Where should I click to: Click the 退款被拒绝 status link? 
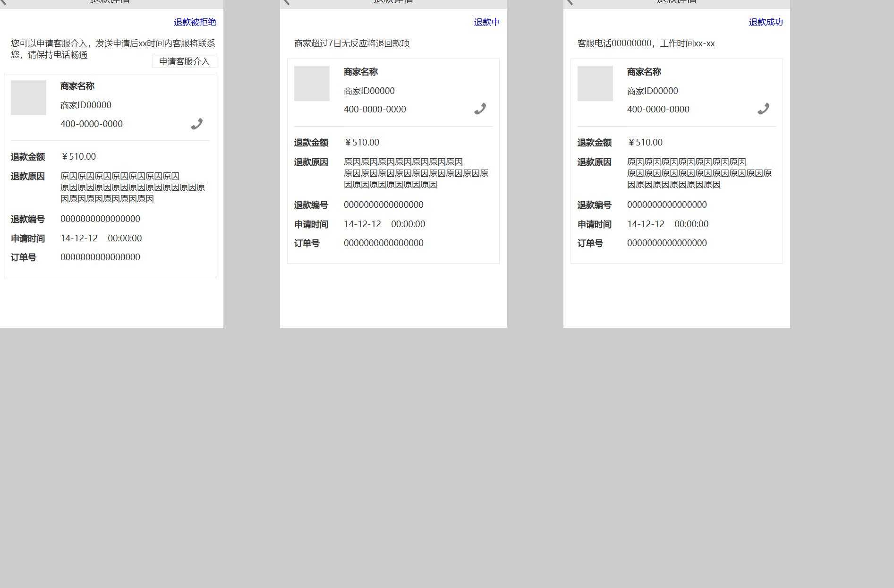195,22
